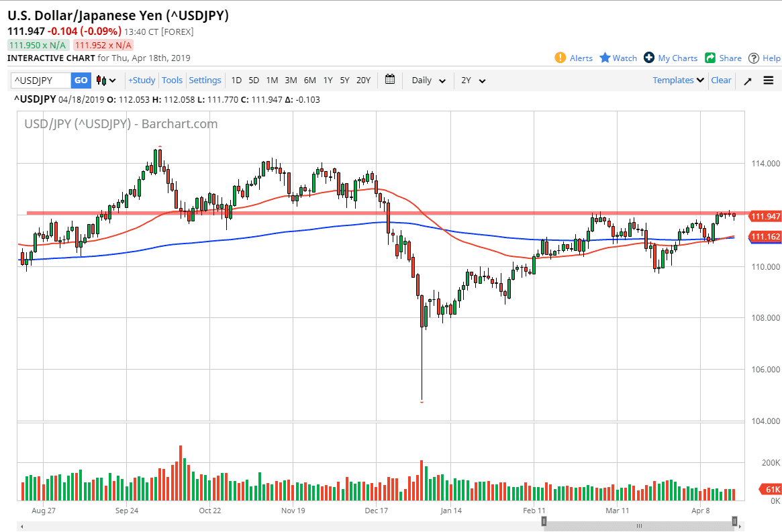Open the Tools menu

tap(172, 80)
